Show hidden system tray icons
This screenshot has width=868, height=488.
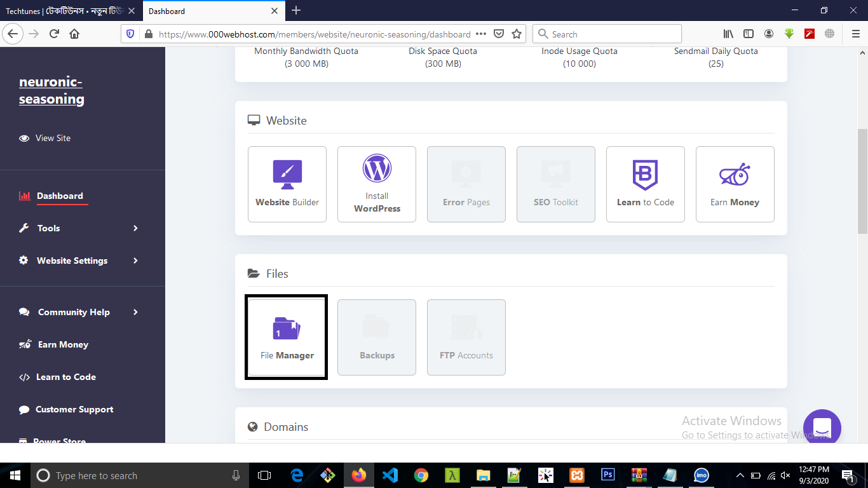click(740, 475)
